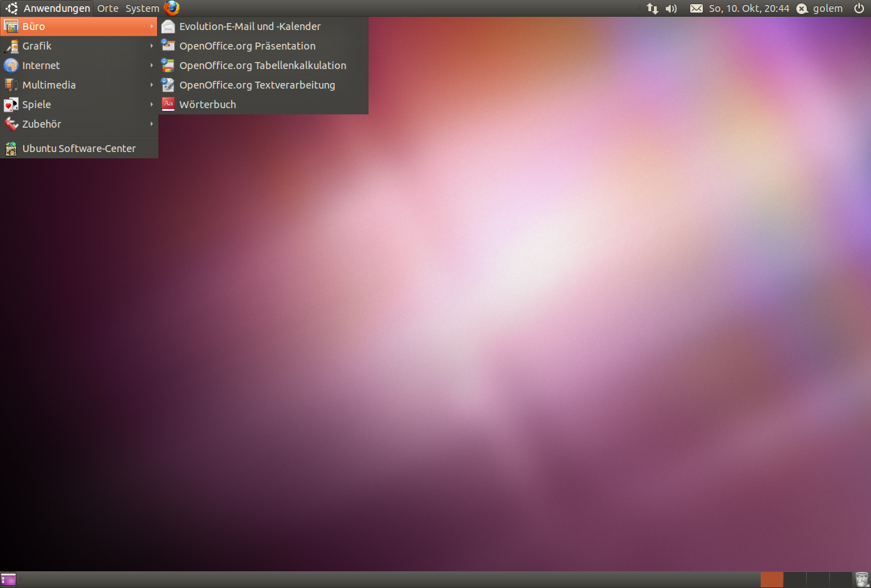This screenshot has height=588, width=871.
Task: Click the power shutdown icon
Action: 858,8
